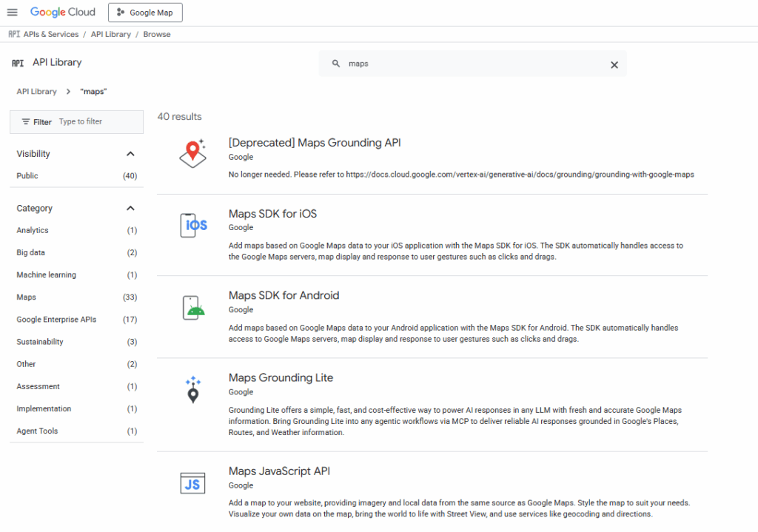Viewport: 758px width, 532px height.
Task: Select the Google Enterprise APIs category
Action: (x=56, y=320)
